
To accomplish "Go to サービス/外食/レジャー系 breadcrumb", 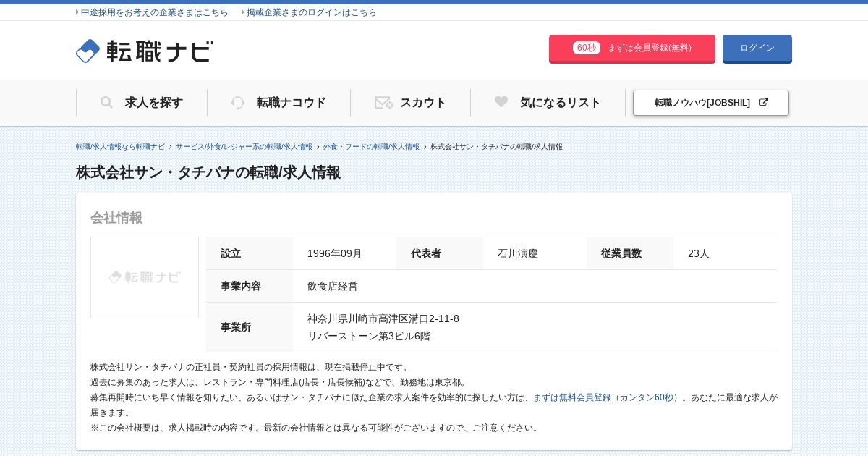I will (x=244, y=147).
